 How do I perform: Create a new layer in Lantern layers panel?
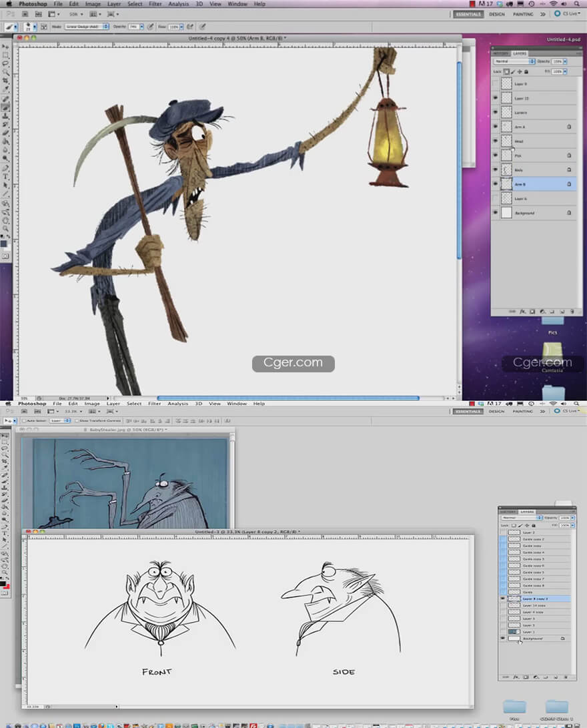(562, 312)
